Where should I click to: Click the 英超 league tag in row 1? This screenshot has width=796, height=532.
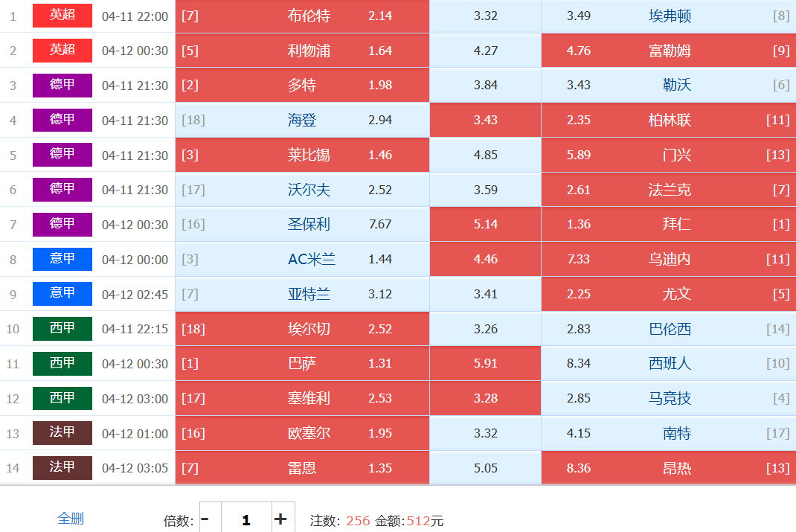point(62,16)
